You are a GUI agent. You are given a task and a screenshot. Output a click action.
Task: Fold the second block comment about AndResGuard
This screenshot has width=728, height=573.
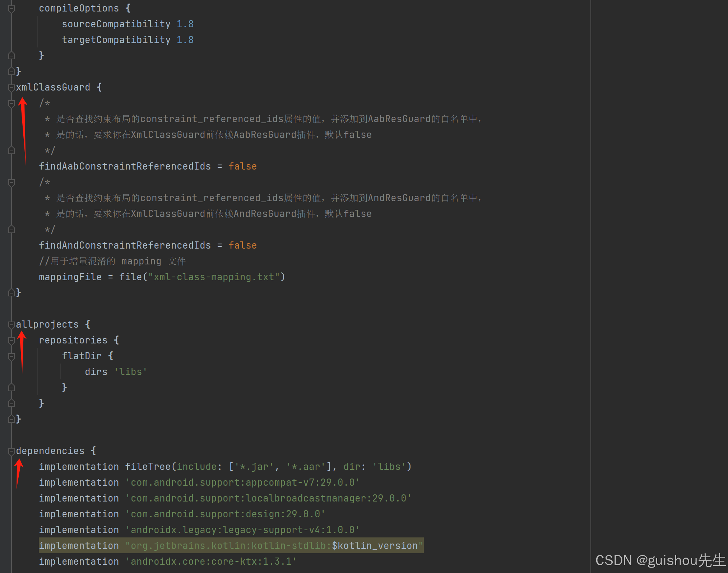coord(11,182)
